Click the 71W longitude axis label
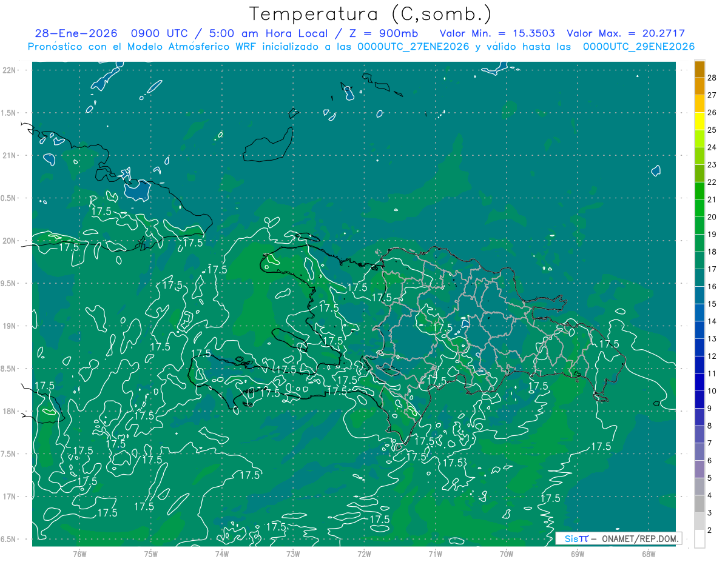 coord(435,554)
